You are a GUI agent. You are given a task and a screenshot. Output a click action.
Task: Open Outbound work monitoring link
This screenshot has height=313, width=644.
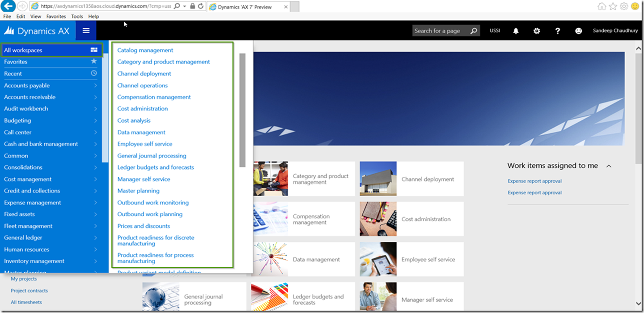[x=153, y=202]
